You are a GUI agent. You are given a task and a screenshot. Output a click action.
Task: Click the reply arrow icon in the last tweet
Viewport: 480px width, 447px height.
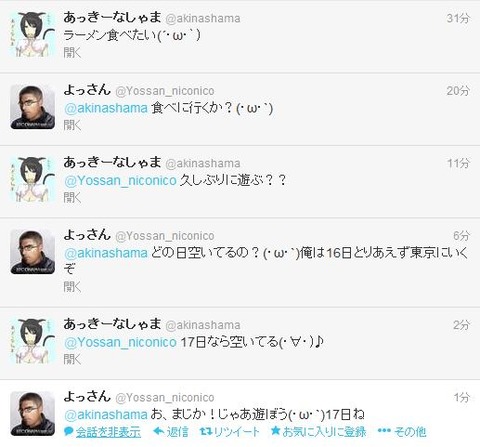click(x=159, y=432)
